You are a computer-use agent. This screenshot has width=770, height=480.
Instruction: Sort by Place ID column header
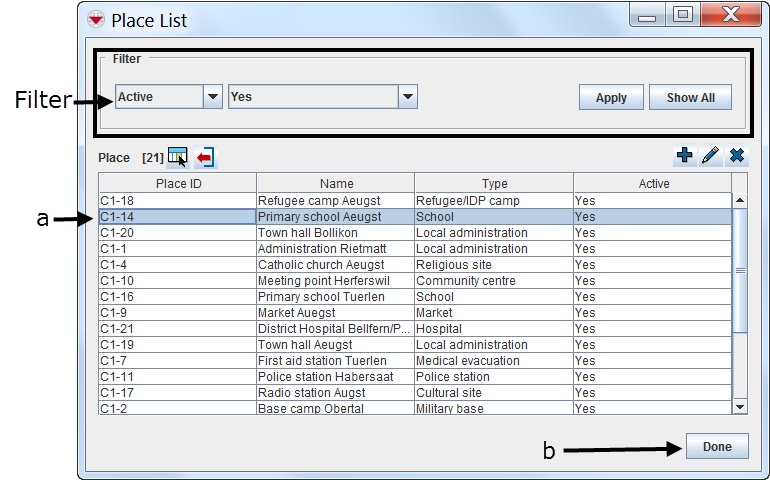[x=178, y=184]
